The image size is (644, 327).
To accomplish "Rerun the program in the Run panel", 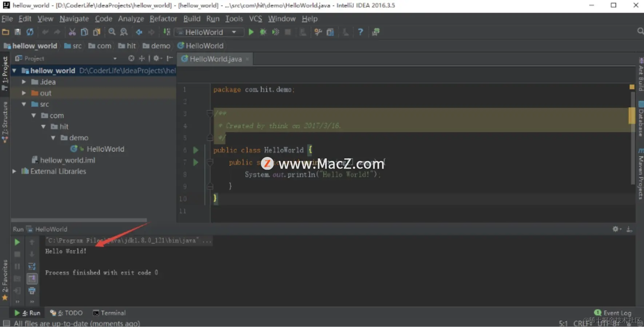I will point(17,242).
